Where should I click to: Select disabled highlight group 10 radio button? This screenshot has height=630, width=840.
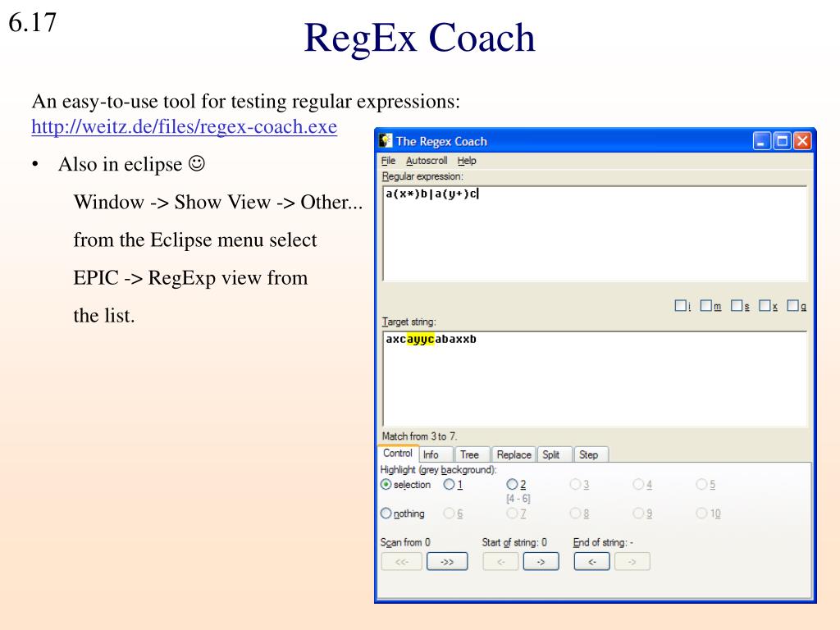click(x=701, y=514)
